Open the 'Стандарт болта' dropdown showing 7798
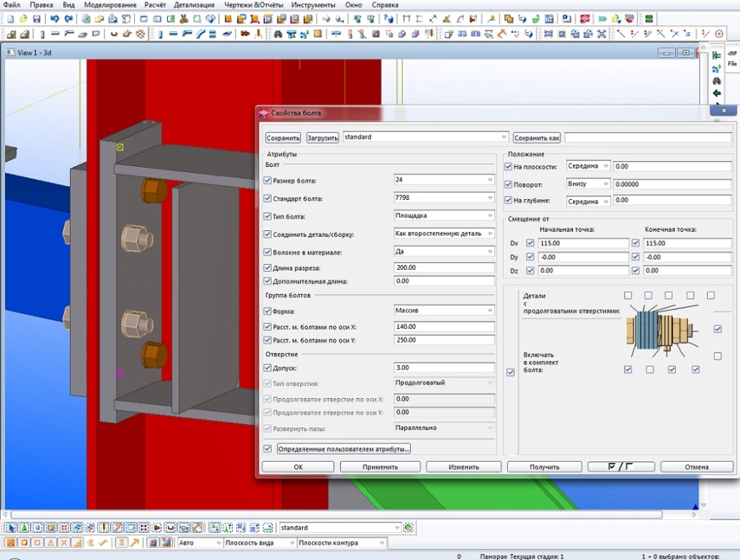The width and height of the screenshot is (740, 560). (x=444, y=198)
